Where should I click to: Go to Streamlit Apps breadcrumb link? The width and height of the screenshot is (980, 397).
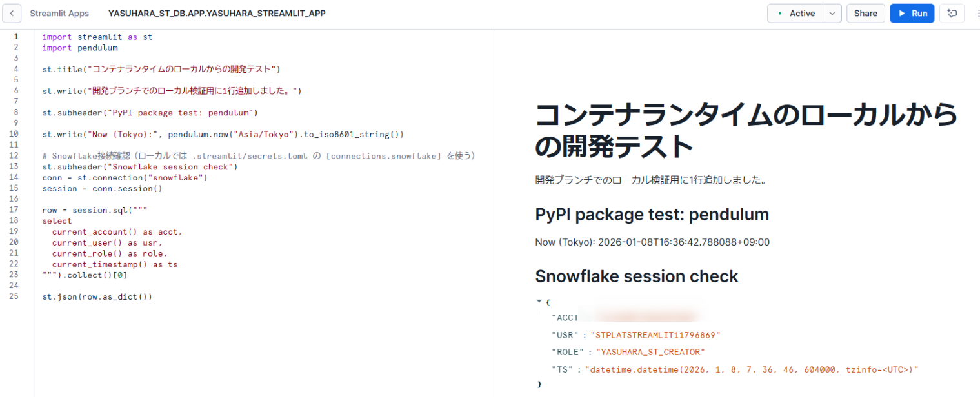coord(59,14)
